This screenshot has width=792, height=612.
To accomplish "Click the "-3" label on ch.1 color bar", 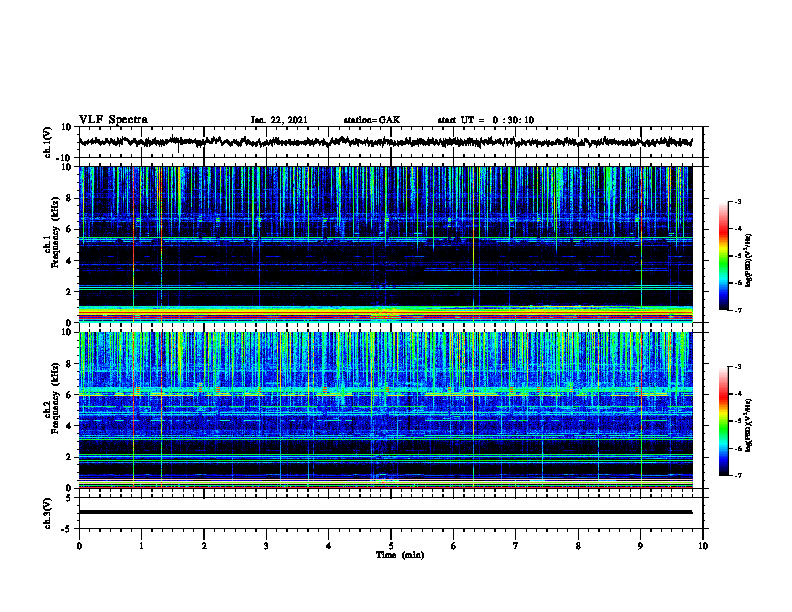I will click(x=737, y=201).
